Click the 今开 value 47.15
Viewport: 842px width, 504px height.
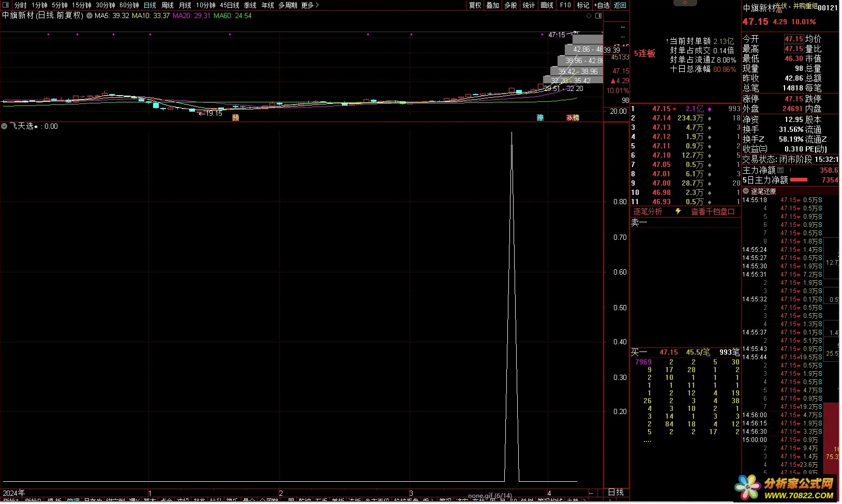tap(793, 39)
